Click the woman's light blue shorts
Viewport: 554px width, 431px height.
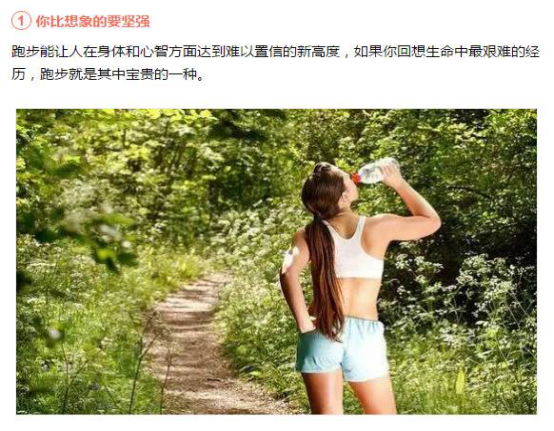tap(342, 349)
